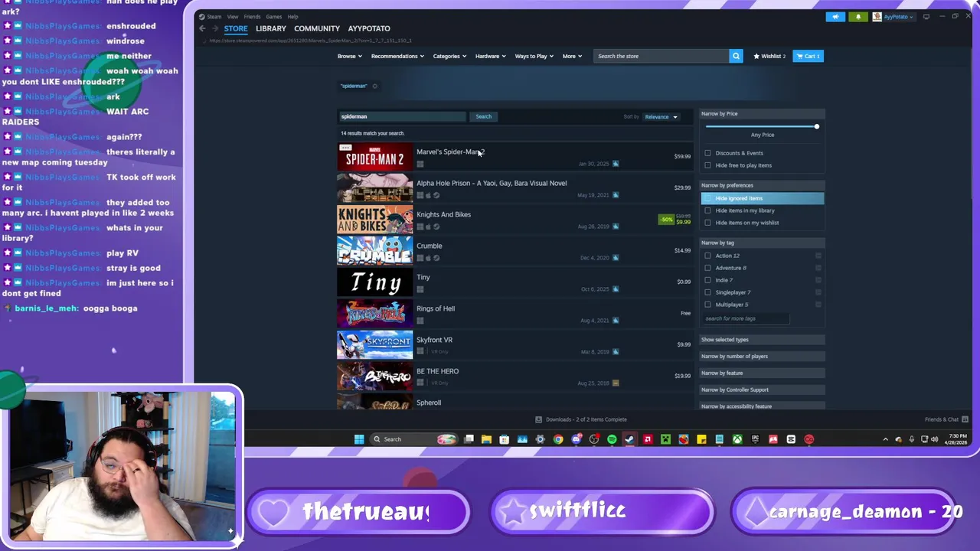
Task: Click the review icon on BE THE HERO row
Action: point(616,383)
